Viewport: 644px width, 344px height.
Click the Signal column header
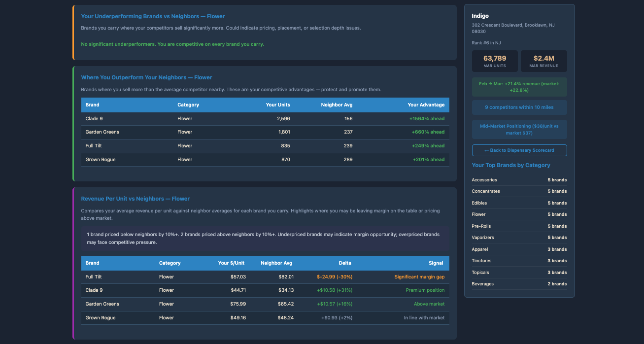[436, 263]
